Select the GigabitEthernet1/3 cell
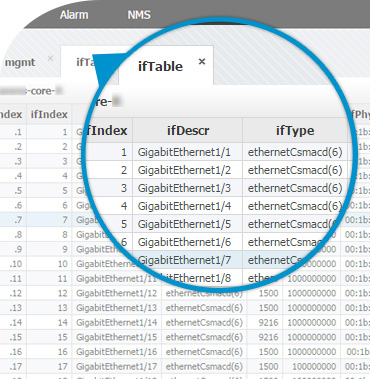The height and width of the screenshot is (379, 370). (188, 188)
